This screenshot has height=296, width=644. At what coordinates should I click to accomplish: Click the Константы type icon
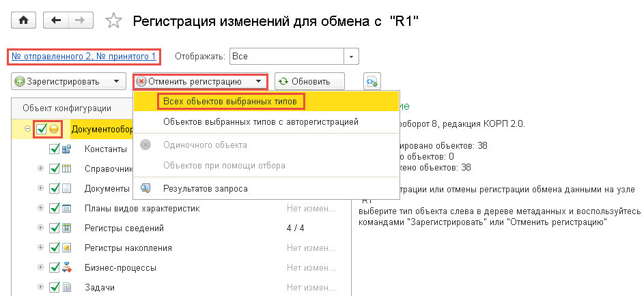(66, 149)
